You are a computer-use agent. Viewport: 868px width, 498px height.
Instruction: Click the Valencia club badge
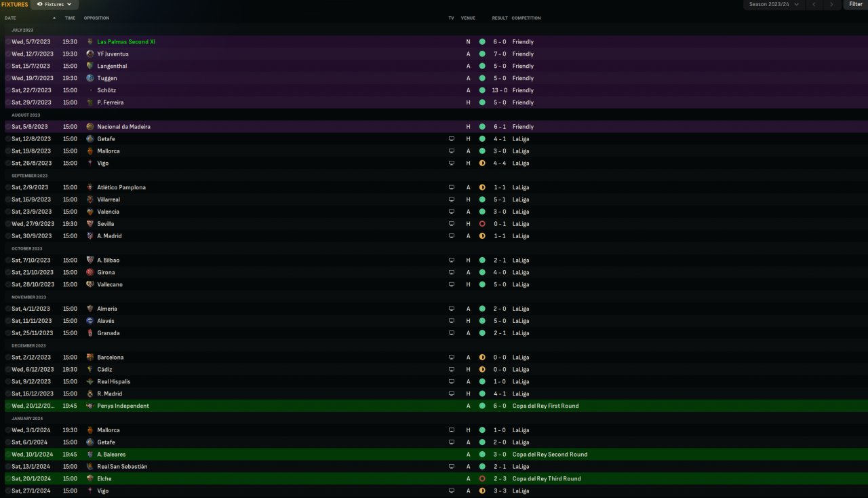pyautogui.click(x=90, y=212)
